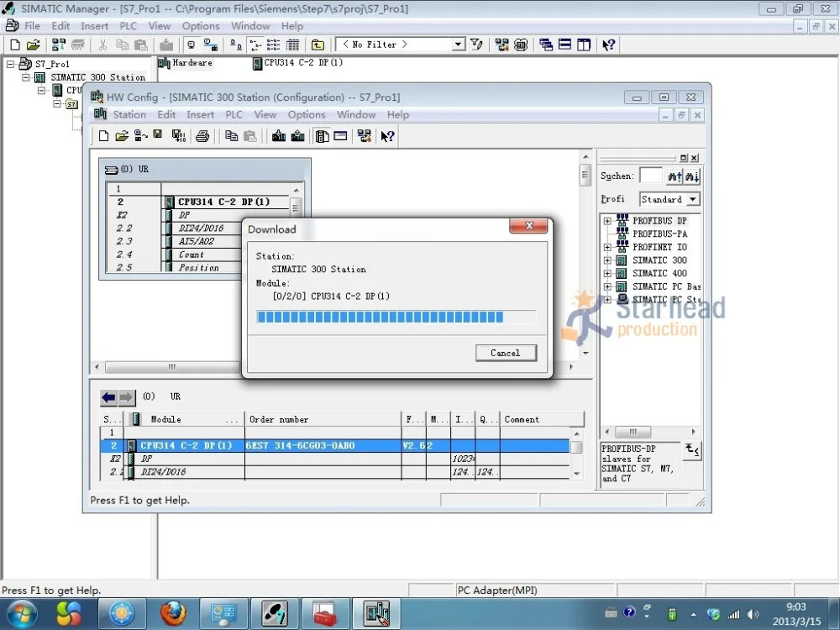The width and height of the screenshot is (840, 630).
Task: Click New Project icon in SIMATIC Manager toolbar
Action: click(15, 45)
